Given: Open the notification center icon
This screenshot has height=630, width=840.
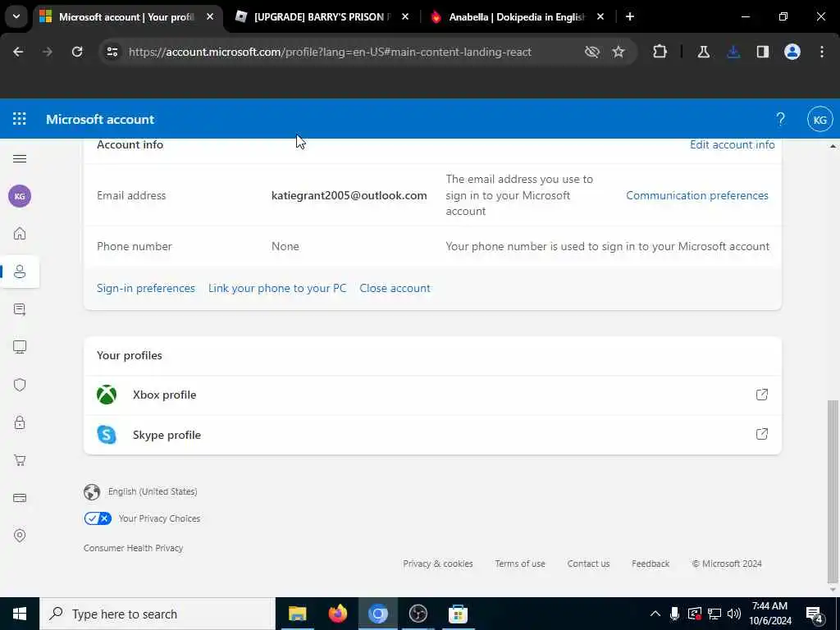Looking at the screenshot, I should coord(815,614).
